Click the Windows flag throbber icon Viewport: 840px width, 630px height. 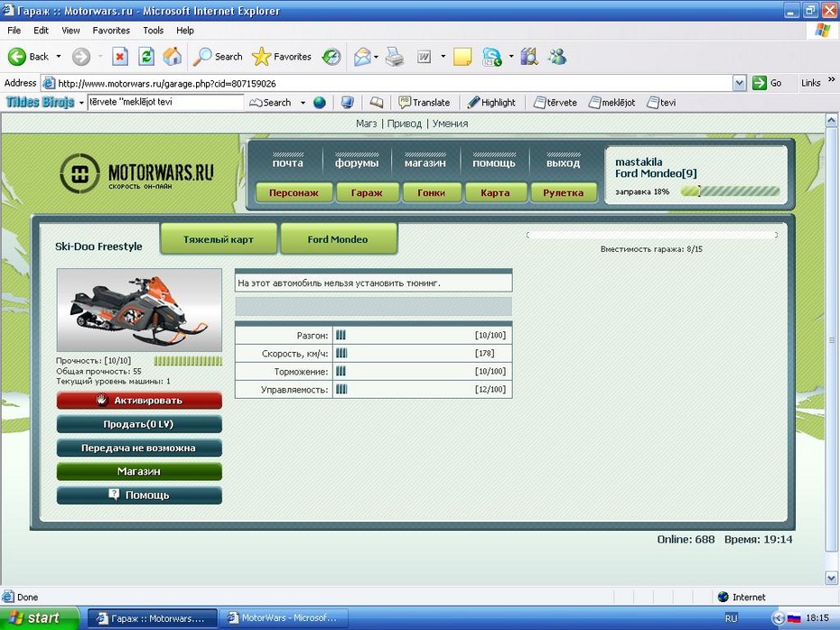point(822,31)
